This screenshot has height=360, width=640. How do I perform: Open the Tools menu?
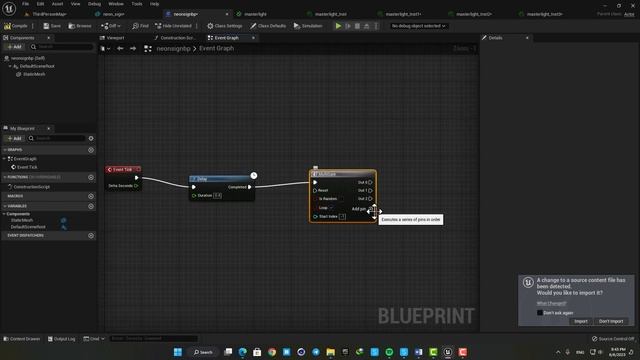click(137, 4)
